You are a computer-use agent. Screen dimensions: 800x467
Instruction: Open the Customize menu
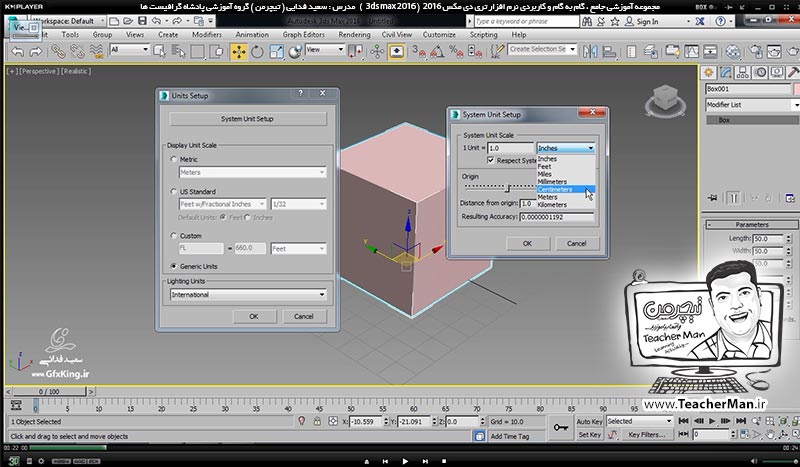pyautogui.click(x=439, y=35)
